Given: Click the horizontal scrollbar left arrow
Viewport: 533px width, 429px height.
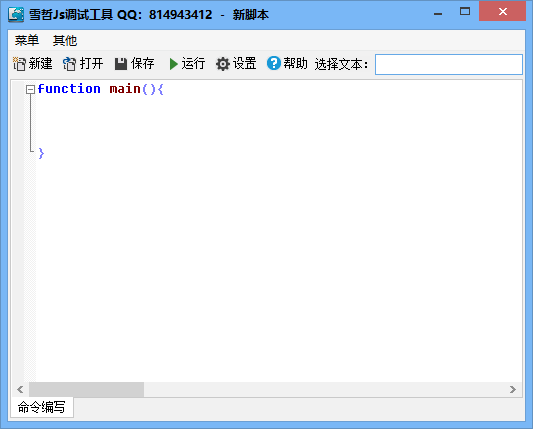Looking at the screenshot, I should click(20, 389).
